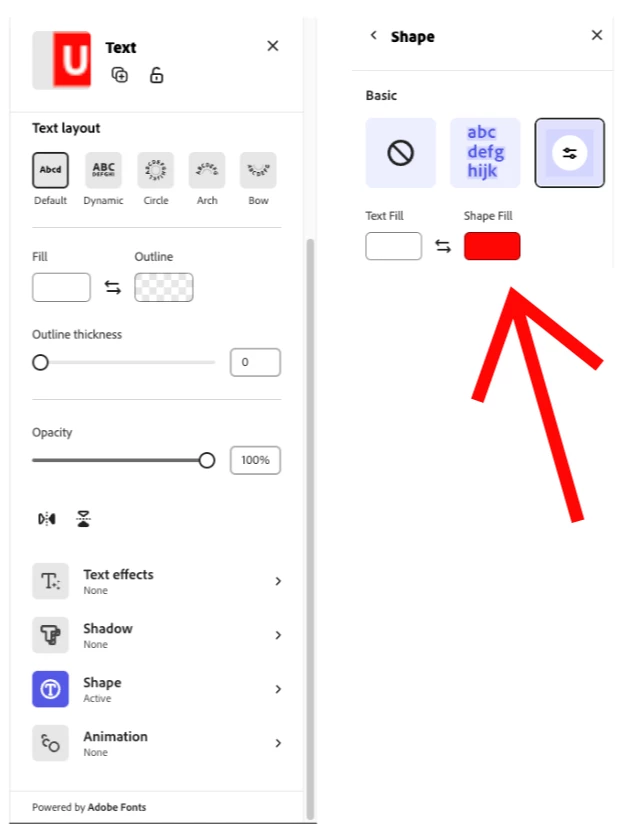
Task: Focus the Opacity 100% input field
Action: click(x=255, y=460)
